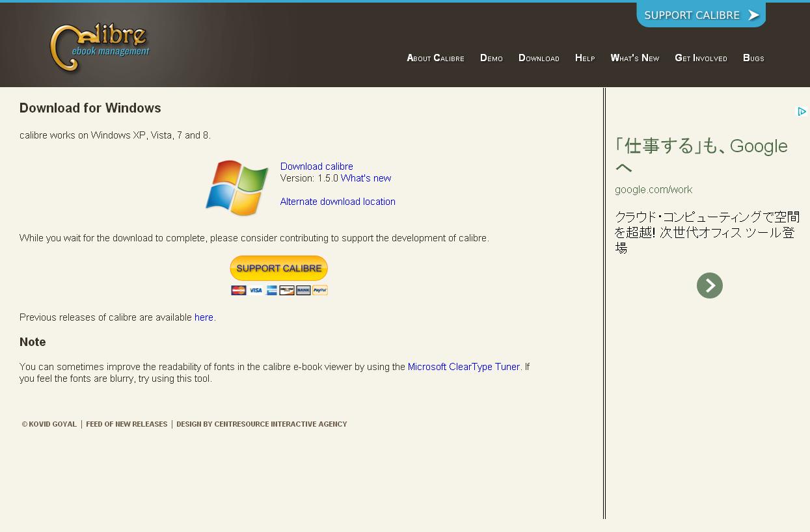The width and height of the screenshot is (810, 532).
Task: Open the About Calibre menu
Action: (435, 58)
